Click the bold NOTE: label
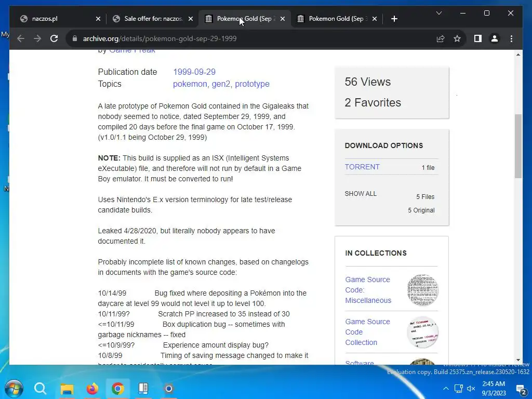532x399 pixels. click(x=109, y=158)
